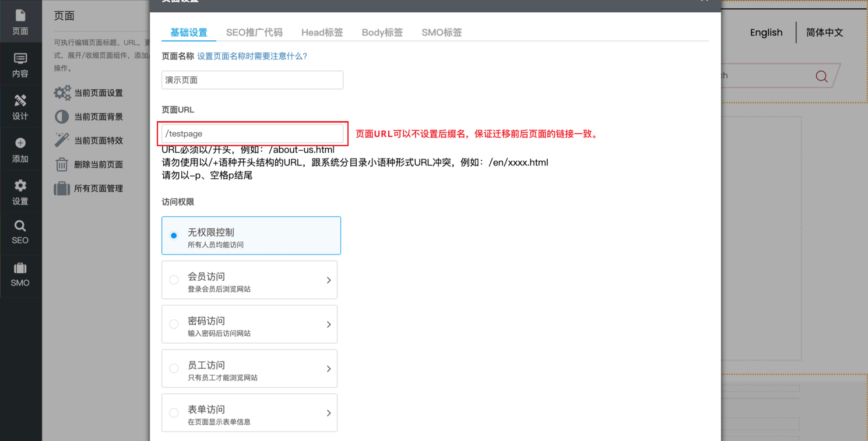Select the 密码访问 radio button
The image size is (868, 441).
coord(174,324)
